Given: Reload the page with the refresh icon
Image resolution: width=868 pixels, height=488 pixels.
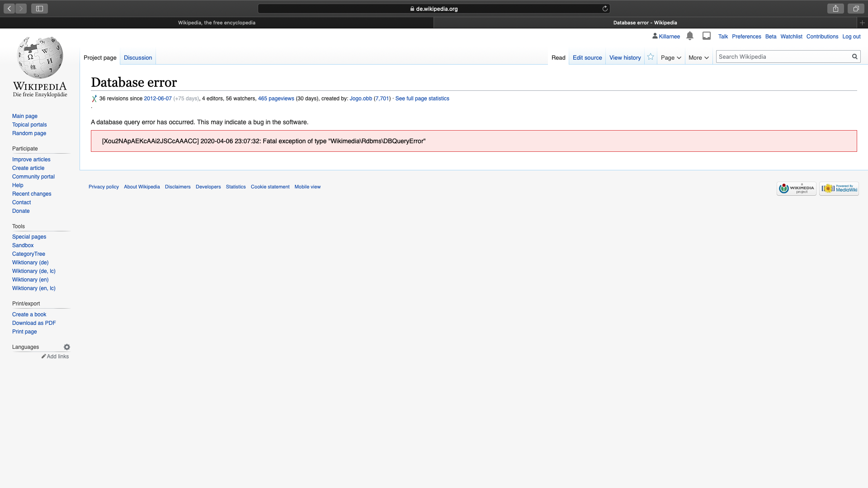Looking at the screenshot, I should [x=605, y=9].
